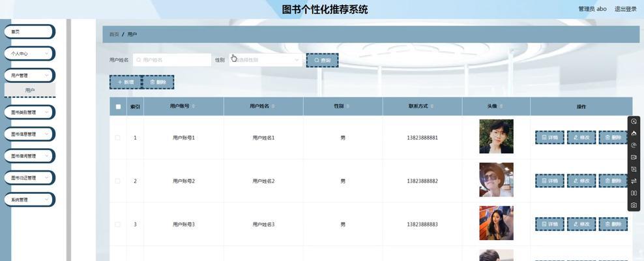Click the round icon below the flame icon
The image size is (644, 261).
pos(634,145)
